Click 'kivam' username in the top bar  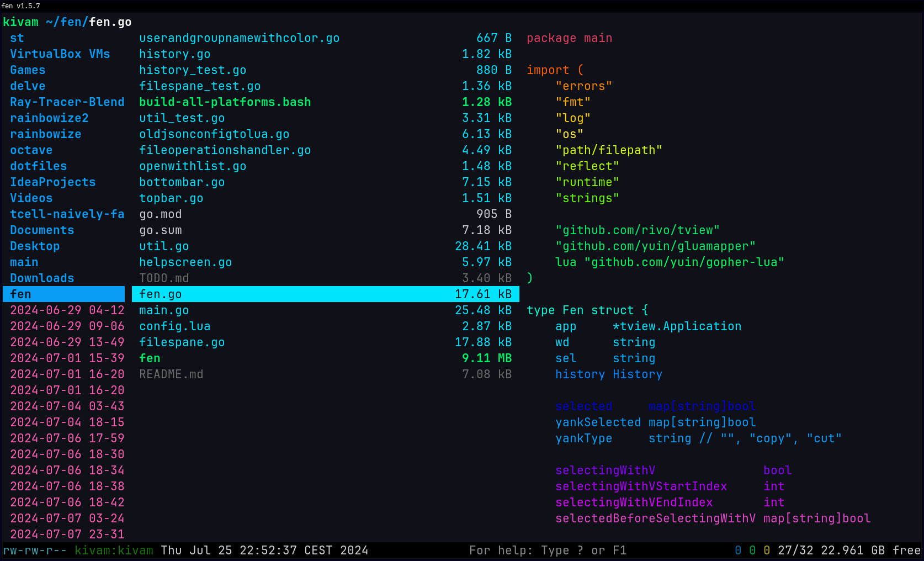(x=21, y=22)
